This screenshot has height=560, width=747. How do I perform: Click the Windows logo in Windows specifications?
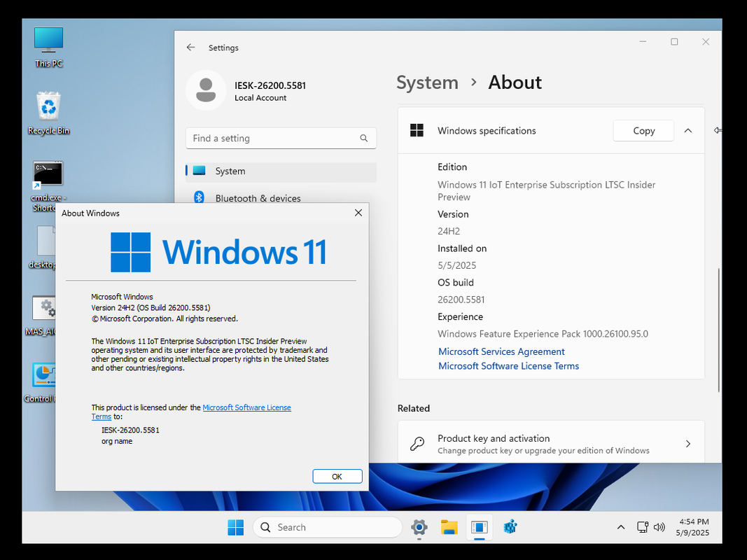[x=417, y=130]
